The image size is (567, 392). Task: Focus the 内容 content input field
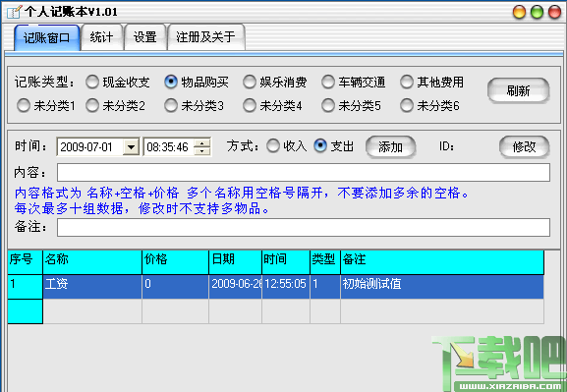304,173
